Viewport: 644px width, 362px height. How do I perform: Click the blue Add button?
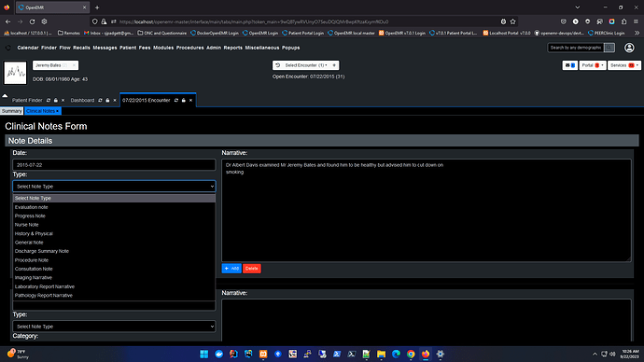click(231, 269)
